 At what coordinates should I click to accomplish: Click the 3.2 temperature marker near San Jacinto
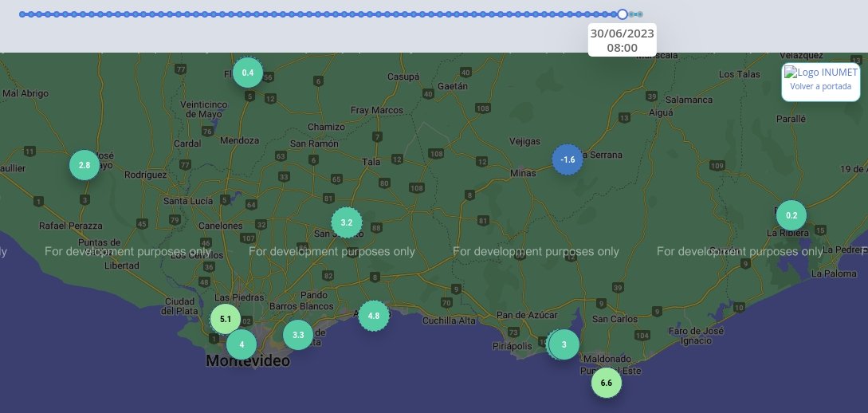click(x=347, y=222)
